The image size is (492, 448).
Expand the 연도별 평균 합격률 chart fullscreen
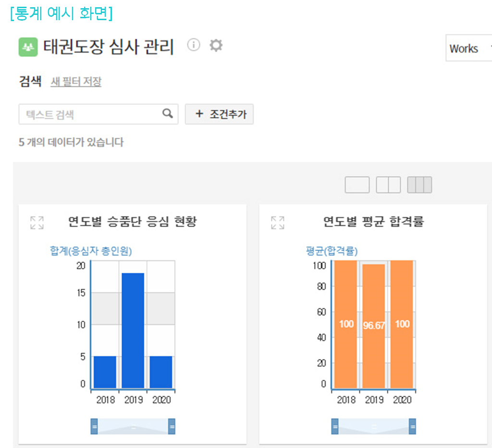pos(278,222)
